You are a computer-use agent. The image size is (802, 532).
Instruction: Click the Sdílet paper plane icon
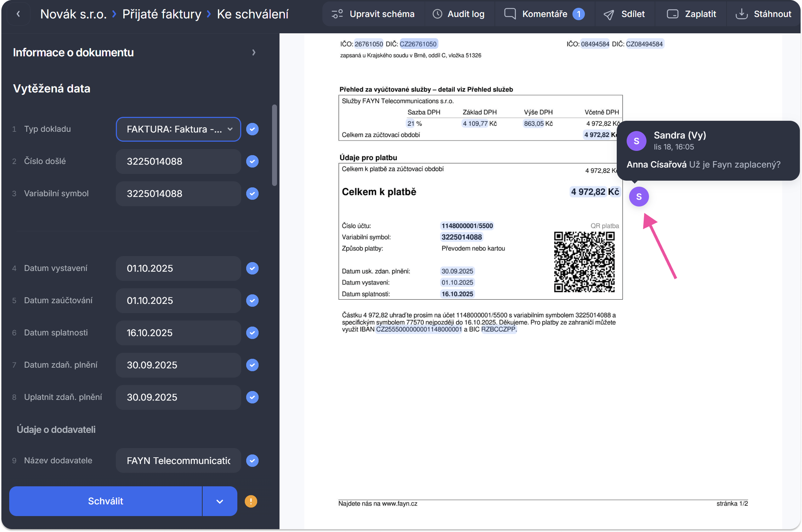click(x=609, y=15)
